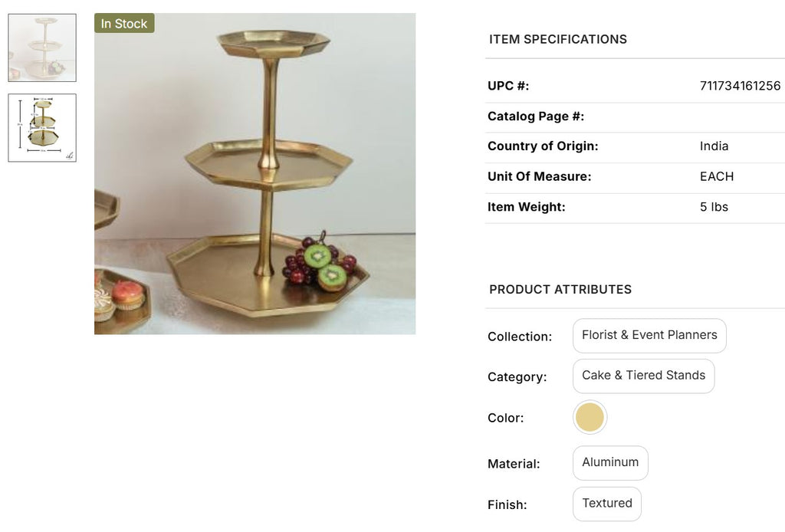This screenshot has height=532, width=785.
Task: Select the 5 lbs weight value
Action: 714,207
